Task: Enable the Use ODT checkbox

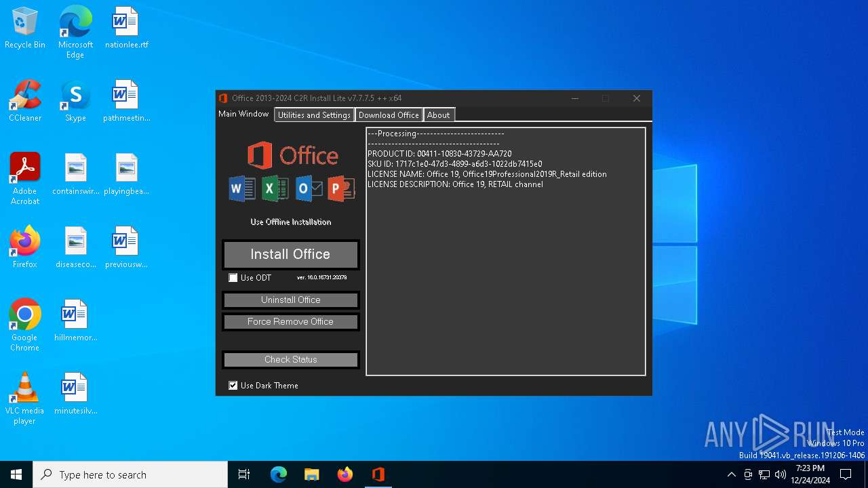Action: (233, 278)
